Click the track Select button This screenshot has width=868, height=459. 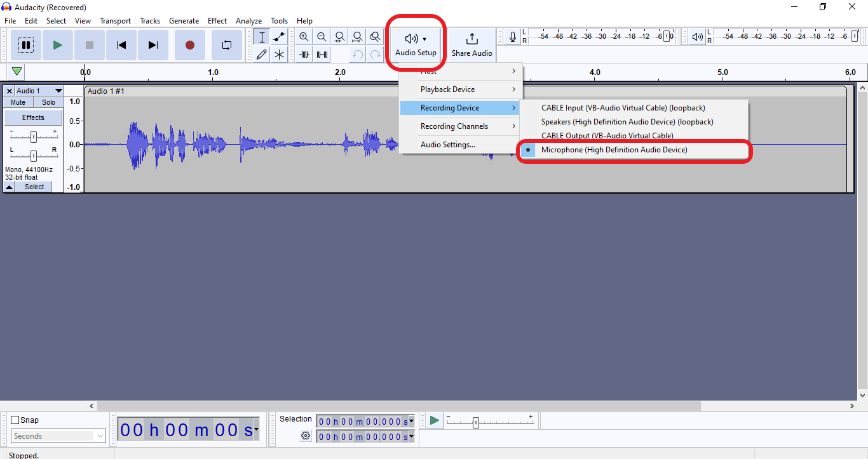click(34, 187)
